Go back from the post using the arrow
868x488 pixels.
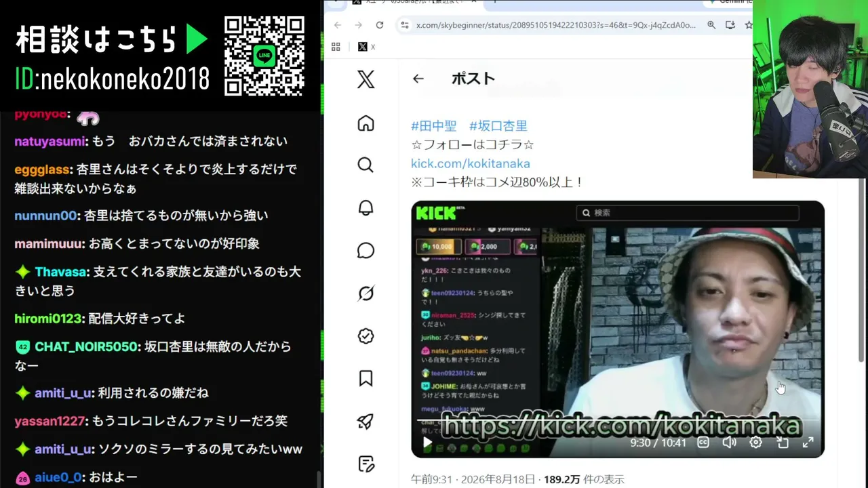(x=418, y=79)
